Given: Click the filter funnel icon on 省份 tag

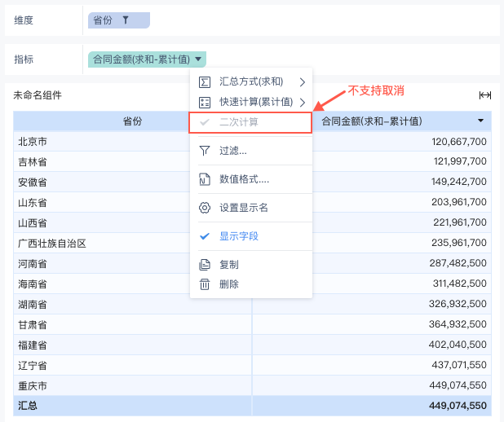Looking at the screenshot, I should click(125, 20).
